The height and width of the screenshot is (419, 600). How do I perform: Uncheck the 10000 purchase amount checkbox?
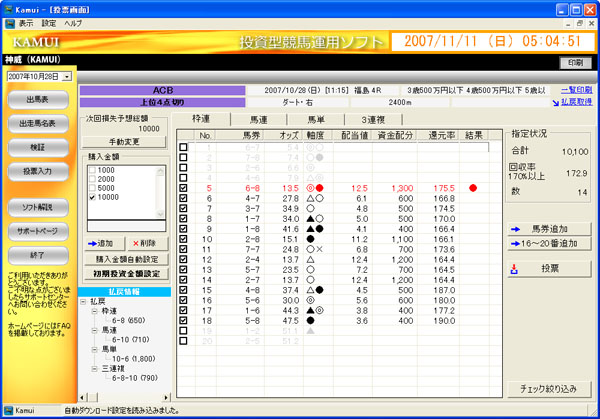click(x=93, y=197)
